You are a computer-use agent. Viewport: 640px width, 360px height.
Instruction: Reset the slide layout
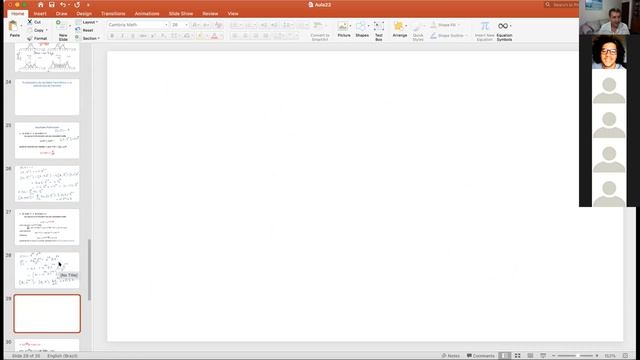(x=84, y=30)
